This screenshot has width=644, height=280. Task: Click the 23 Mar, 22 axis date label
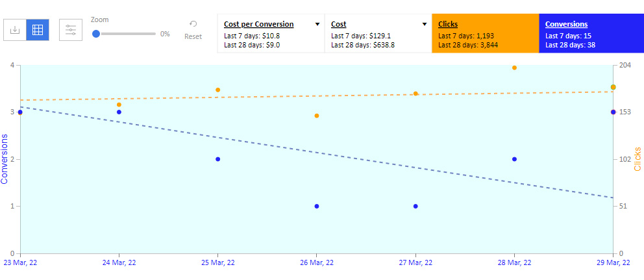tap(21, 262)
